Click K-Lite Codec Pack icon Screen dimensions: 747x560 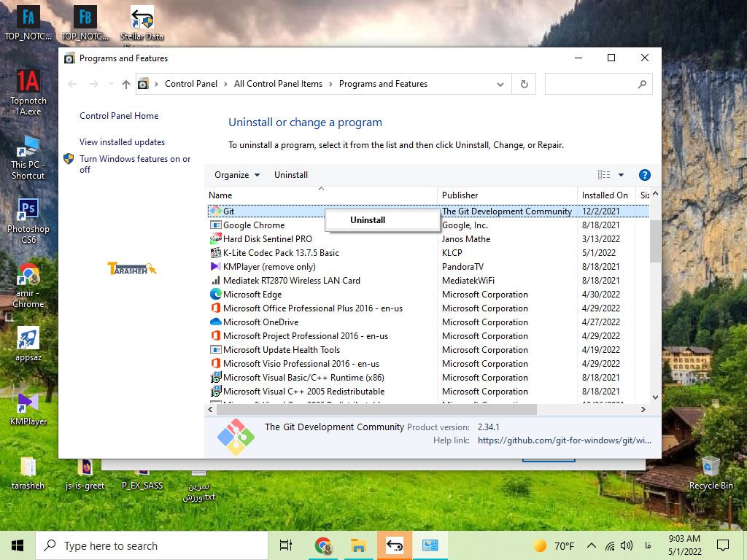click(x=216, y=252)
